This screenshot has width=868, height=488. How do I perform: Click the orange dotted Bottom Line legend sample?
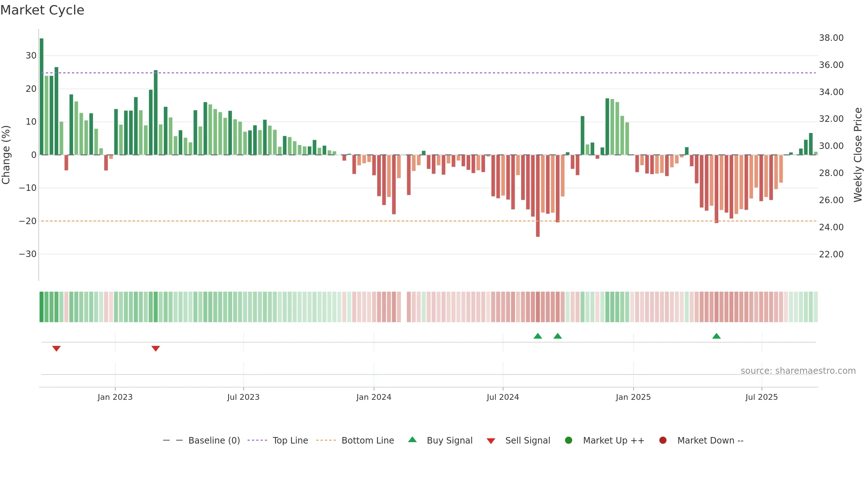326,440
